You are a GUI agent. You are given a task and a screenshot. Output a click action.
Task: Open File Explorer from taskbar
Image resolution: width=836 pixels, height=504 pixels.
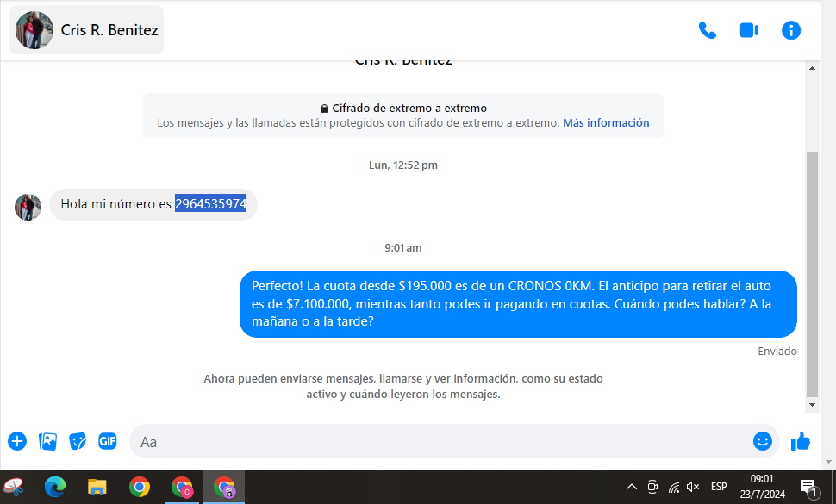[x=97, y=487]
